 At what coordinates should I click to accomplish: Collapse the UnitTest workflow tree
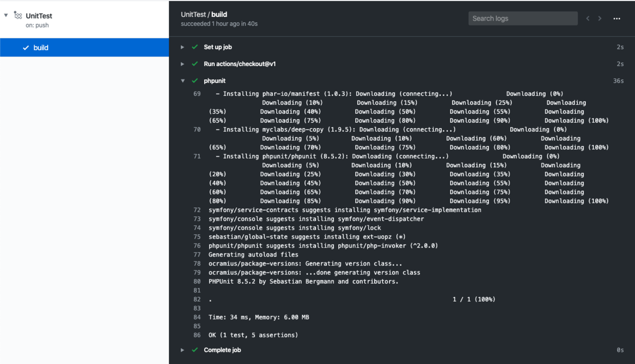tap(6, 16)
